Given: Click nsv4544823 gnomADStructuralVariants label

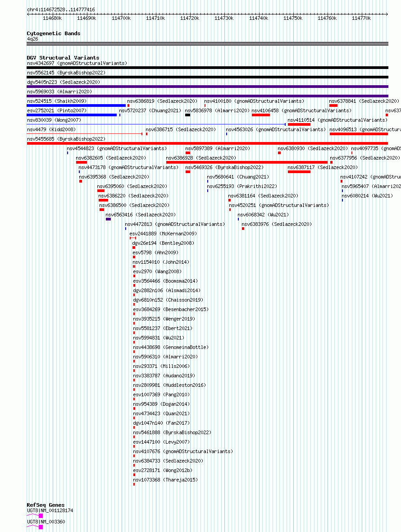Looking at the screenshot, I should point(117,149).
